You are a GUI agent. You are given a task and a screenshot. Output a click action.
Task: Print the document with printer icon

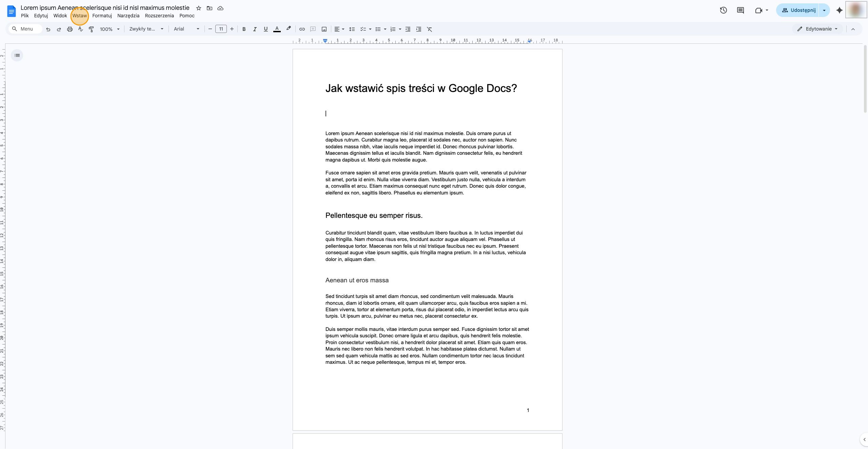70,29
